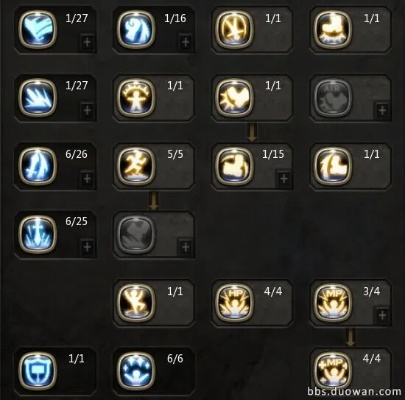Click the blue sword-in-ground skill at 6/25
Screen dimensions: 405x400
click(38, 234)
